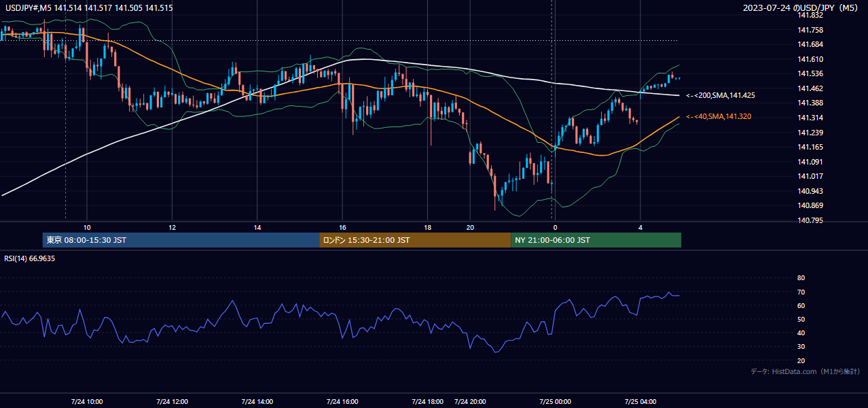The height and width of the screenshot is (408, 868).
Task: Click the '14' hour label under price chart
Action: (257, 227)
